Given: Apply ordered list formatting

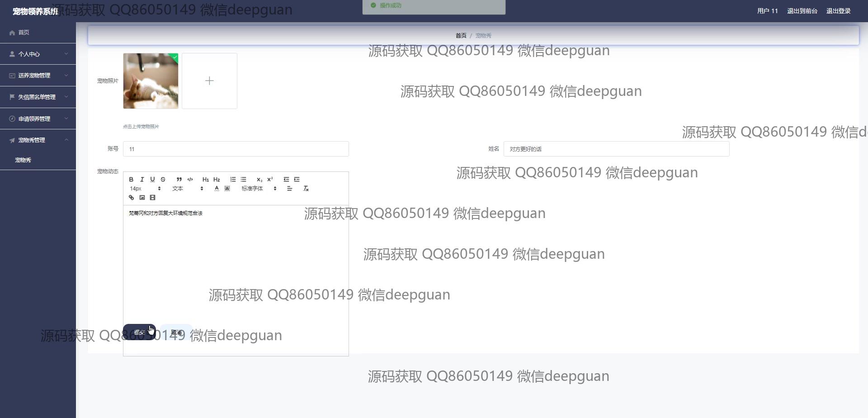Looking at the screenshot, I should pos(233,180).
